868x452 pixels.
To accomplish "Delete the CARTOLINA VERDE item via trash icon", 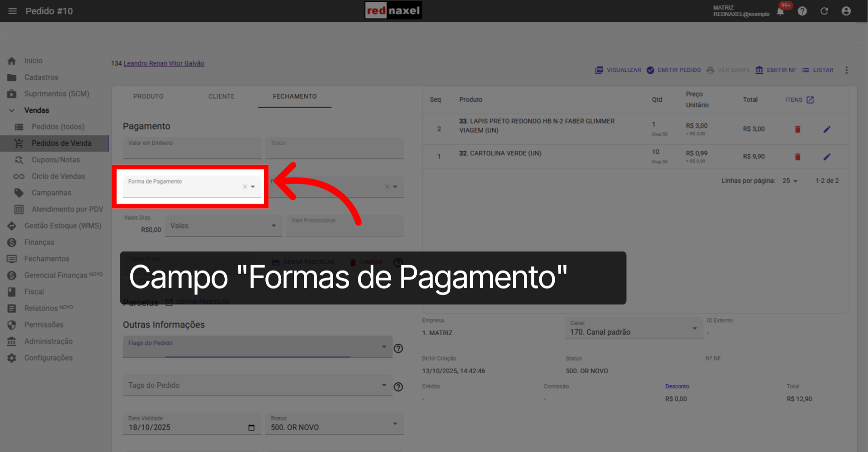I will (797, 157).
